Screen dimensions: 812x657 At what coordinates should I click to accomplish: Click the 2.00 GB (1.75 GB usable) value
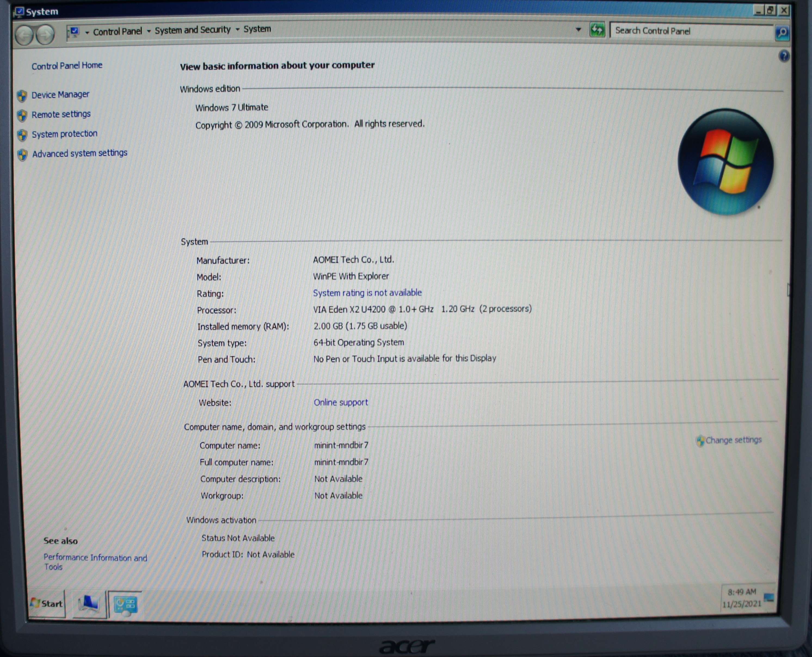pos(360,326)
